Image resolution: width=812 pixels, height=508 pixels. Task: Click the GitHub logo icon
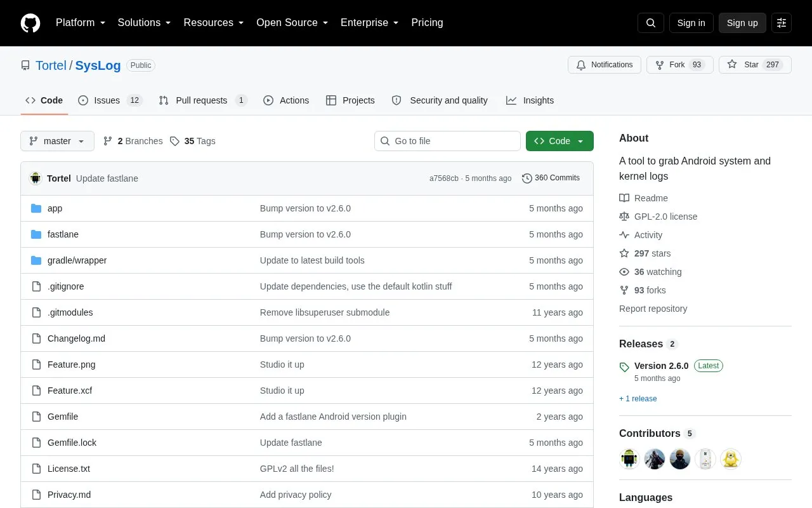point(30,23)
